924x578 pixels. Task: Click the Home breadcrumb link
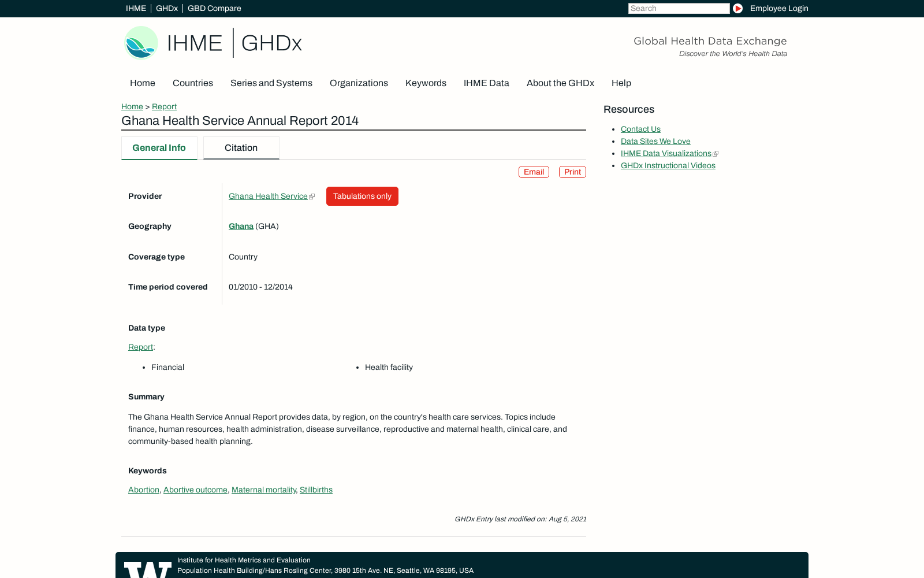point(132,106)
